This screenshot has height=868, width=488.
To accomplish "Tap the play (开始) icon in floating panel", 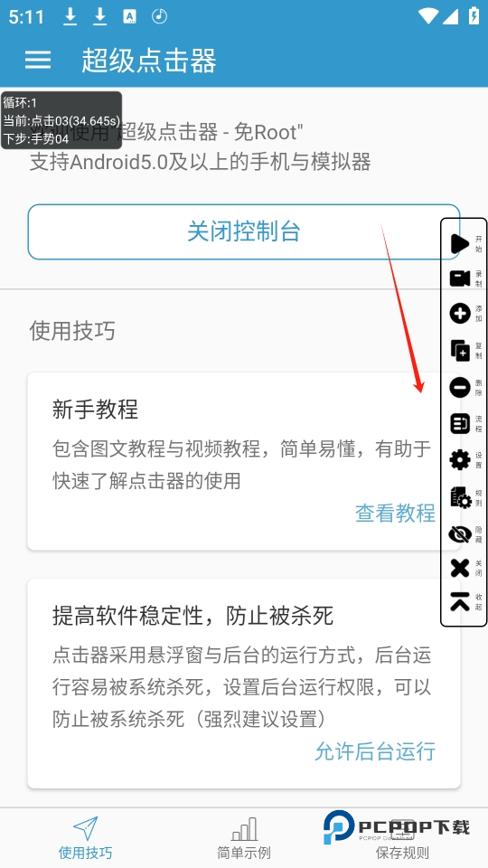I will pos(460,243).
